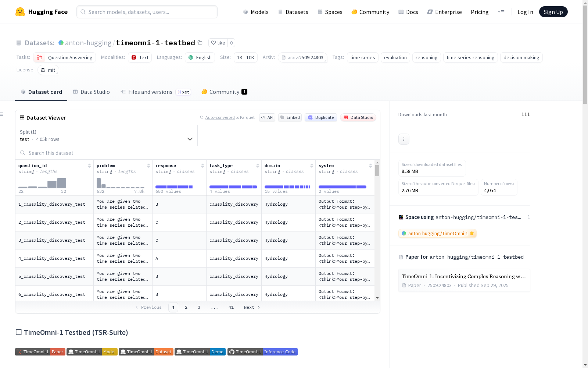
Task: Click the question_id lengths histogram
Action: tap(42, 183)
